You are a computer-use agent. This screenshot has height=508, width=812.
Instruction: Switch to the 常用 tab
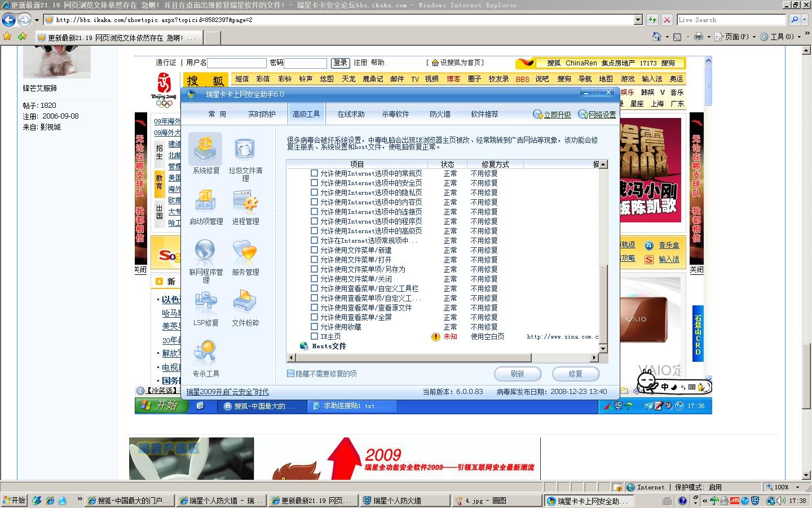click(217, 114)
